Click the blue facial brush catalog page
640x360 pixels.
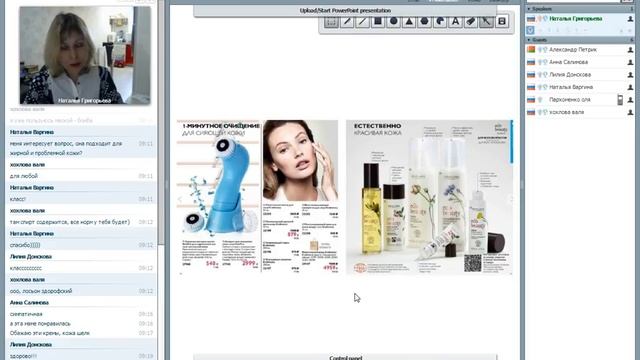coord(218,196)
